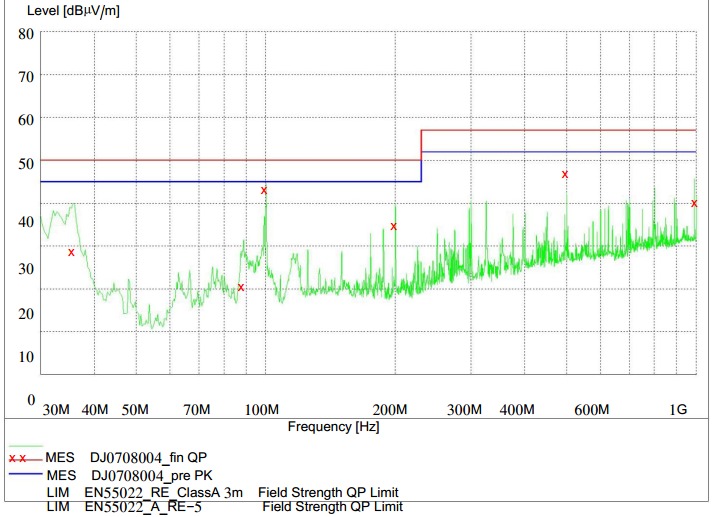The height and width of the screenshot is (517, 715).
Task: Click the red QP marker at far right edge
Action: pyautogui.click(x=694, y=203)
